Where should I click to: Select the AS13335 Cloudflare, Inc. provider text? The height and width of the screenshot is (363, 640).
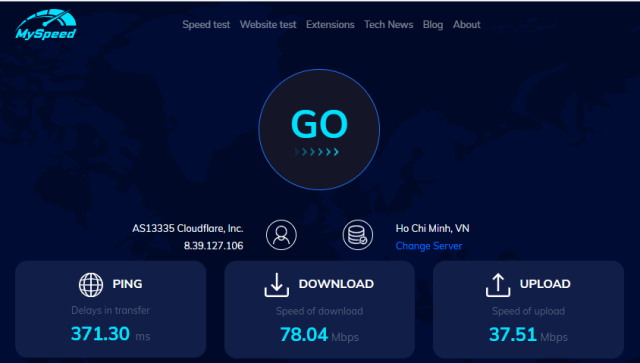pos(187,228)
